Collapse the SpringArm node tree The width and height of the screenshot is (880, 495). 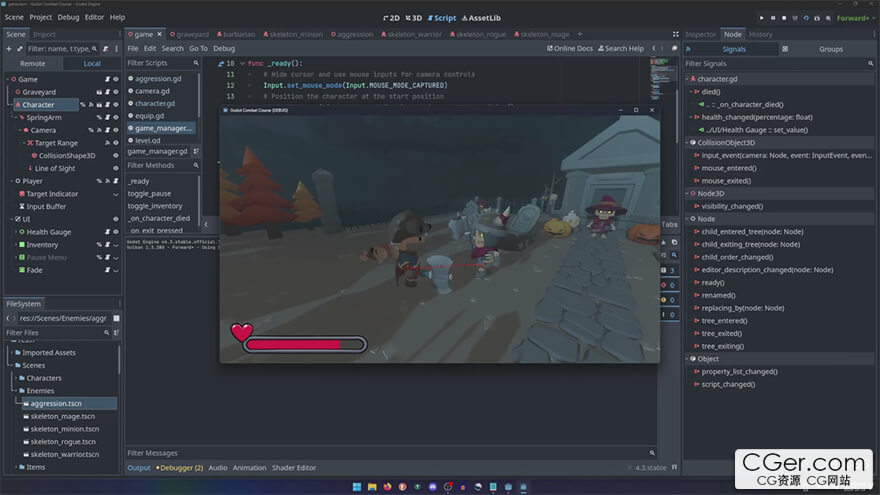click(18, 117)
